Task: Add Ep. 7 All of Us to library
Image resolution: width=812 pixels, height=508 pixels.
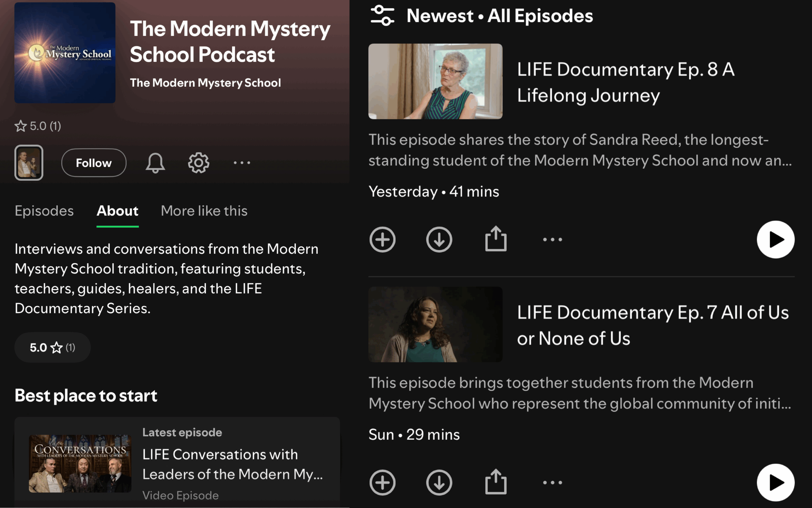Action: tap(382, 482)
